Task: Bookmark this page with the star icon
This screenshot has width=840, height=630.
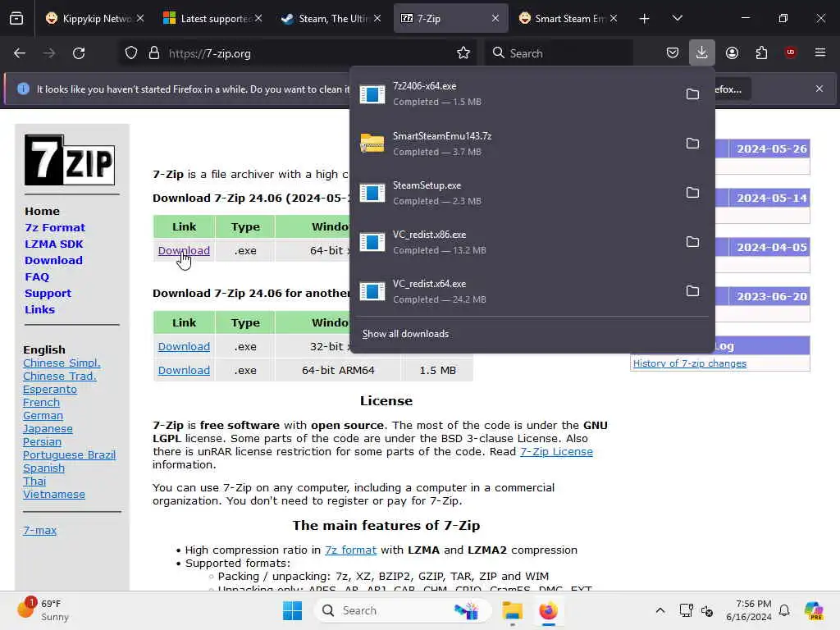Action: pyautogui.click(x=463, y=53)
